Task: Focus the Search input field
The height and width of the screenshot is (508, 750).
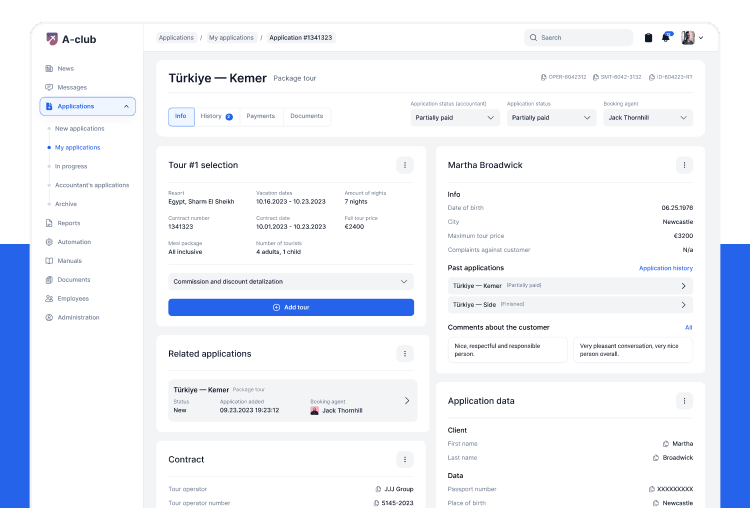Action: (578, 38)
